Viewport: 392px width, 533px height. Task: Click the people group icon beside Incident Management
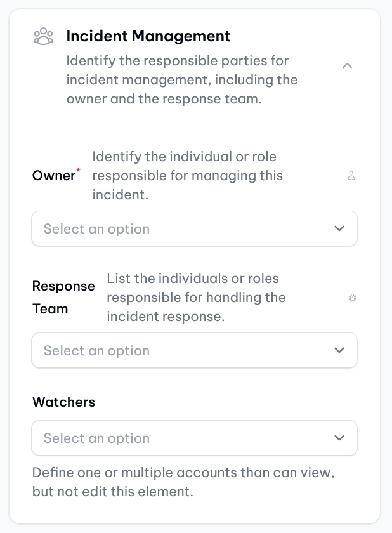coord(44,36)
